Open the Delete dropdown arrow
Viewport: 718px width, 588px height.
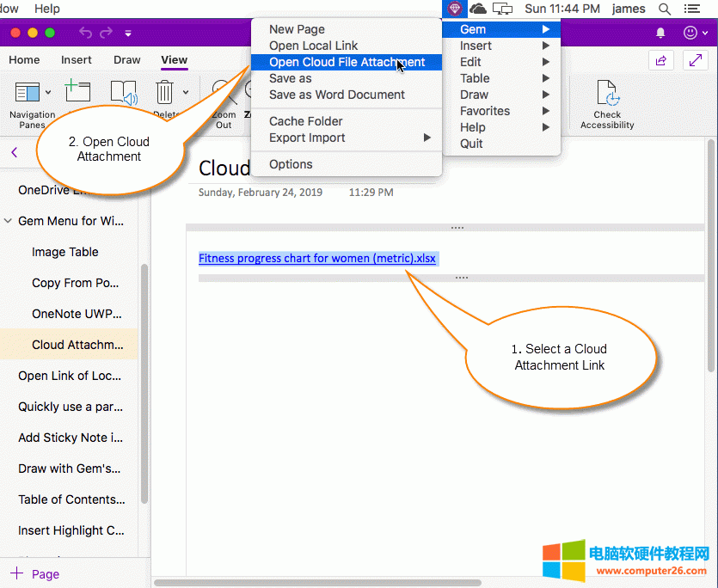186,92
